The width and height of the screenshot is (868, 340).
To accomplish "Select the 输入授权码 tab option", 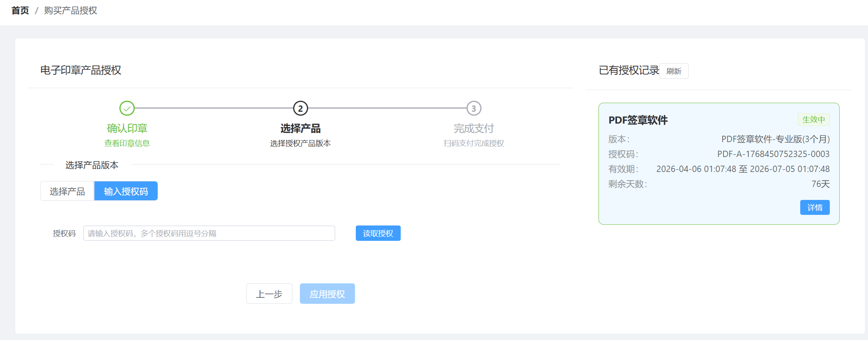I will pos(126,191).
